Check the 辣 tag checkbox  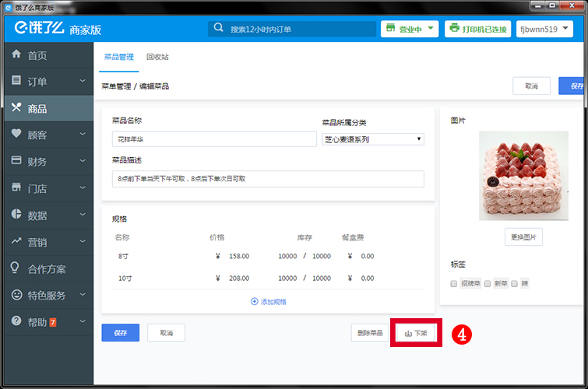tap(514, 284)
